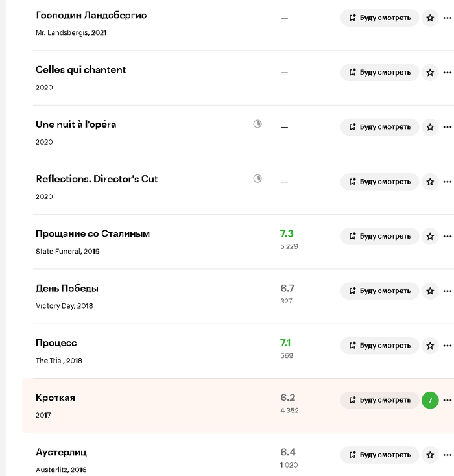Click half-circle icon beside Reflections. Director's Cut
The width and height of the screenshot is (454, 476).
(257, 178)
